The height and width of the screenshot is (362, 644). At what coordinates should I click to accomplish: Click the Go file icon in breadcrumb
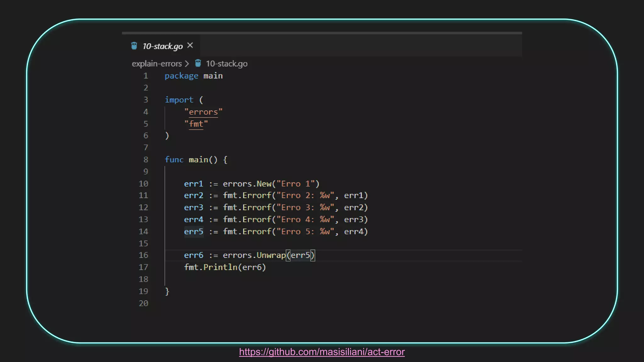tap(198, 63)
